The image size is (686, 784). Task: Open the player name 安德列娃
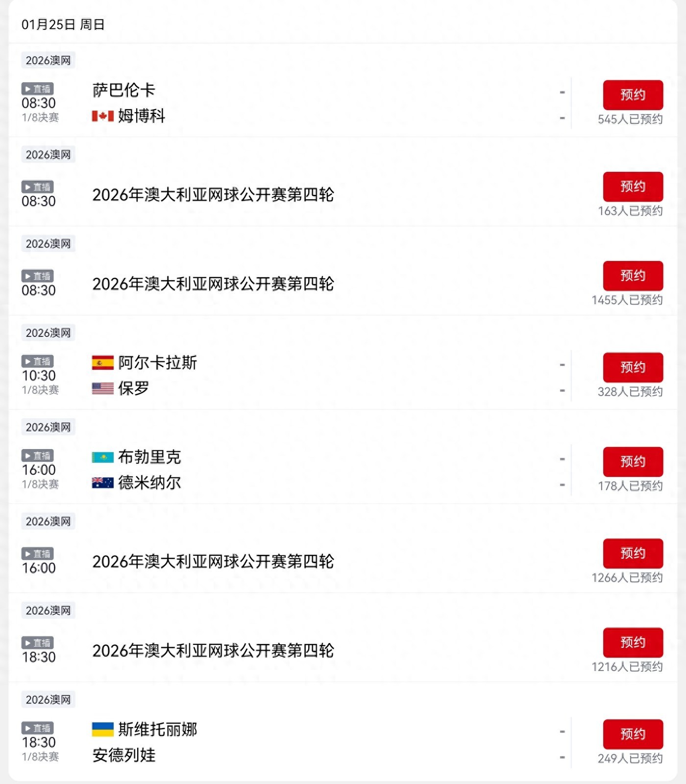click(124, 755)
